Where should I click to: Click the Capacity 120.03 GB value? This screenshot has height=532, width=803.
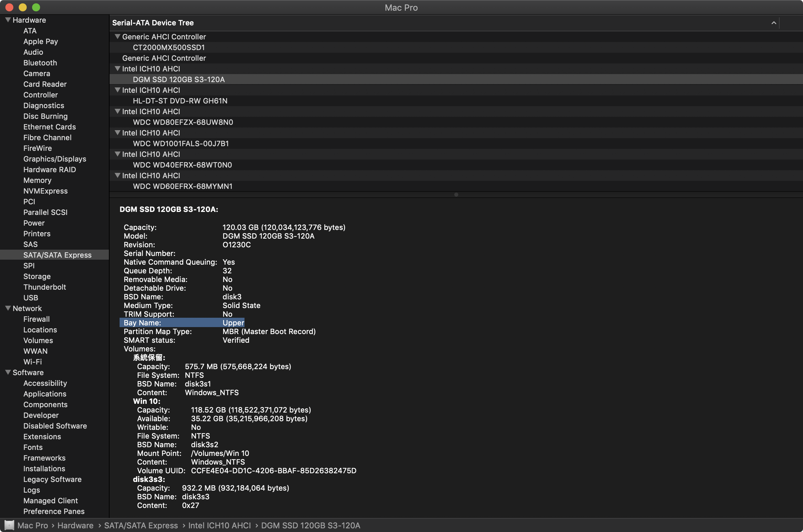[284, 227]
